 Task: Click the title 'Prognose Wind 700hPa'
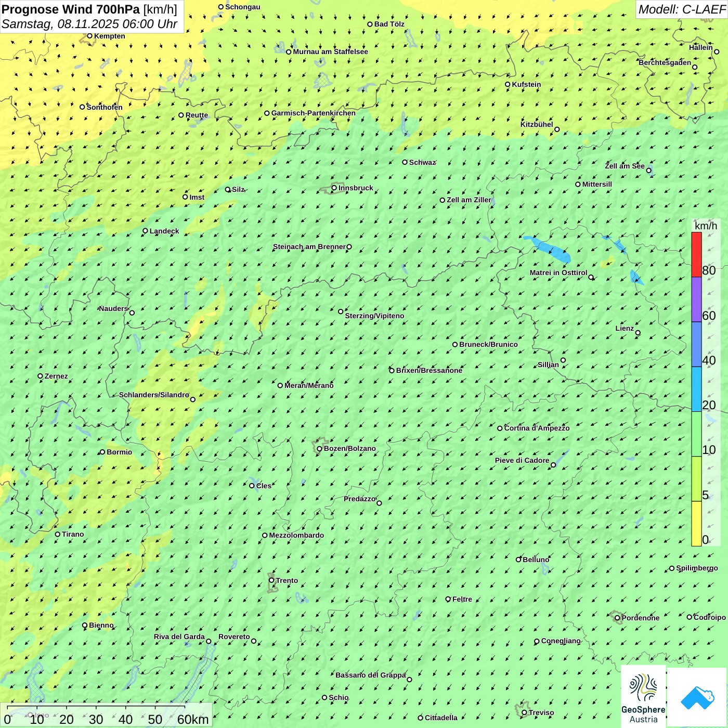pos(71,9)
